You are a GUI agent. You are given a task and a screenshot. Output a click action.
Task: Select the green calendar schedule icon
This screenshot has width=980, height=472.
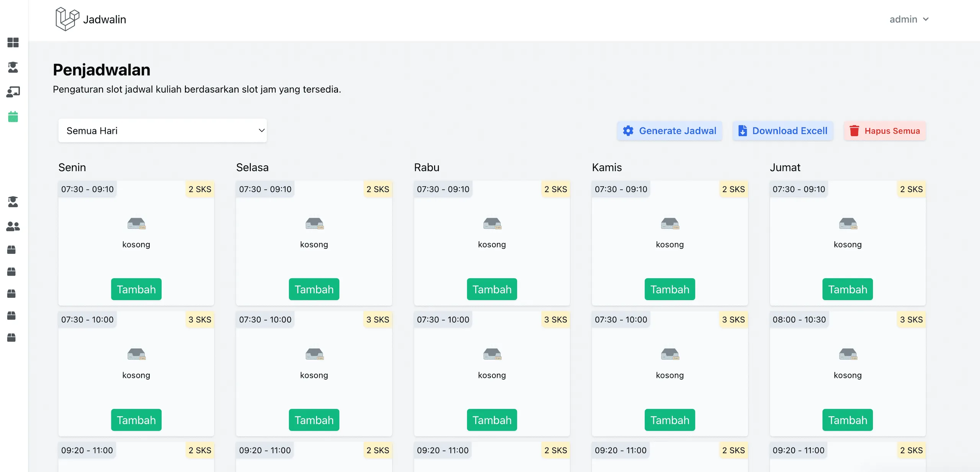click(13, 117)
